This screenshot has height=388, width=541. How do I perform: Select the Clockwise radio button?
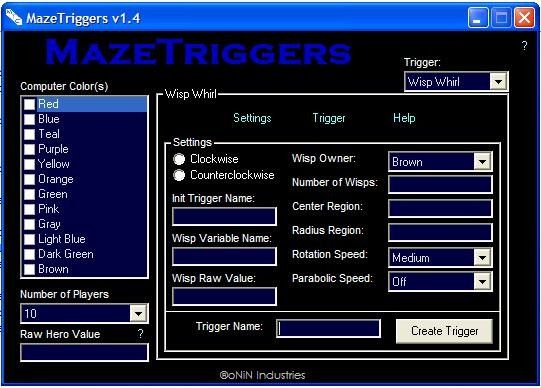(x=179, y=159)
